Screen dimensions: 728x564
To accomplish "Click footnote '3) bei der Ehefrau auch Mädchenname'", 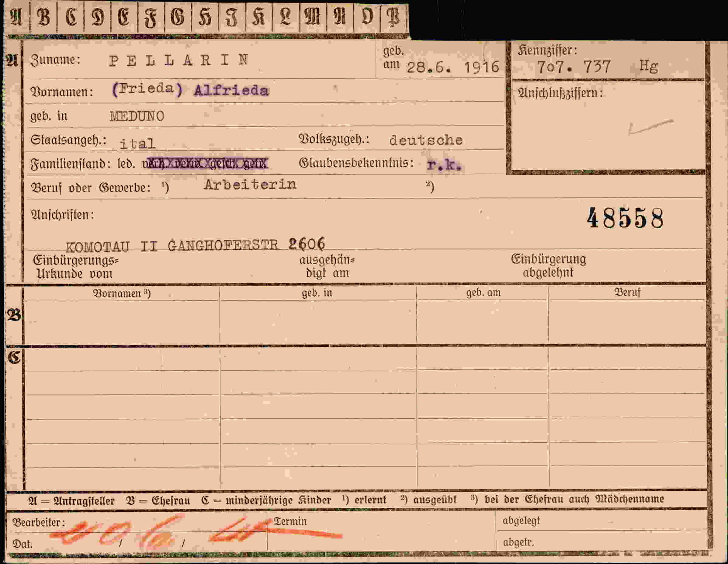I will tap(567, 499).
